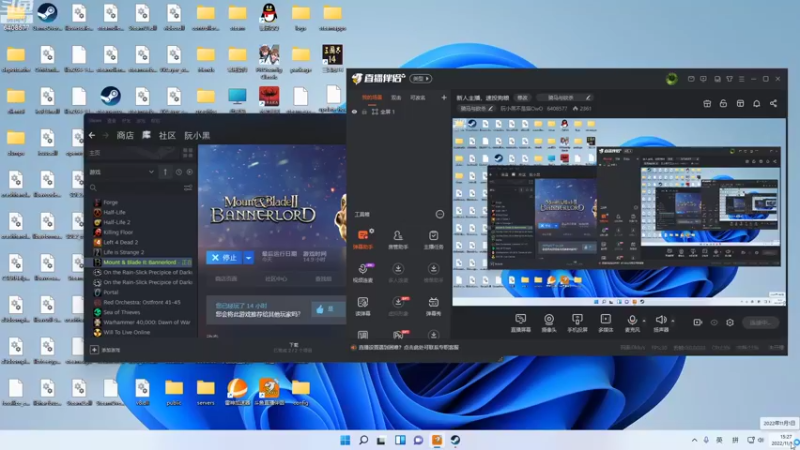The width and height of the screenshot is (800, 450).
Task: Click the blue 停止 stop button
Action: pyautogui.click(x=224, y=258)
